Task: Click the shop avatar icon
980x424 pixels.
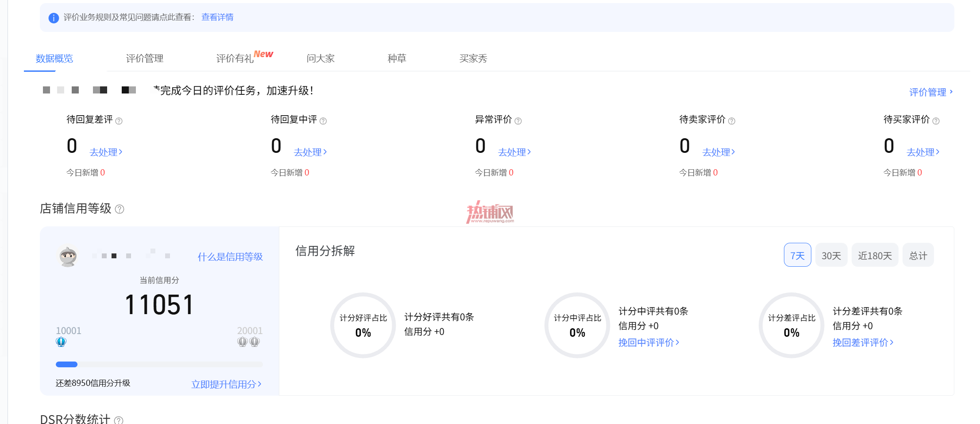Action: pyautogui.click(x=68, y=257)
